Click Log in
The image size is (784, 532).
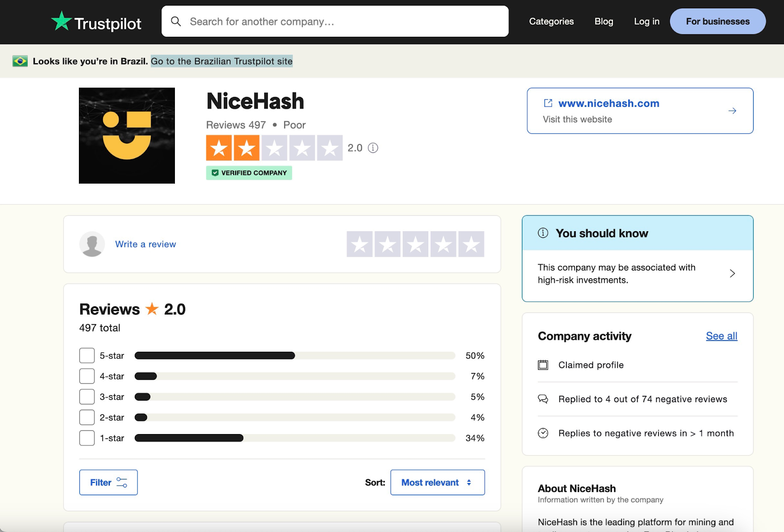[x=647, y=22]
